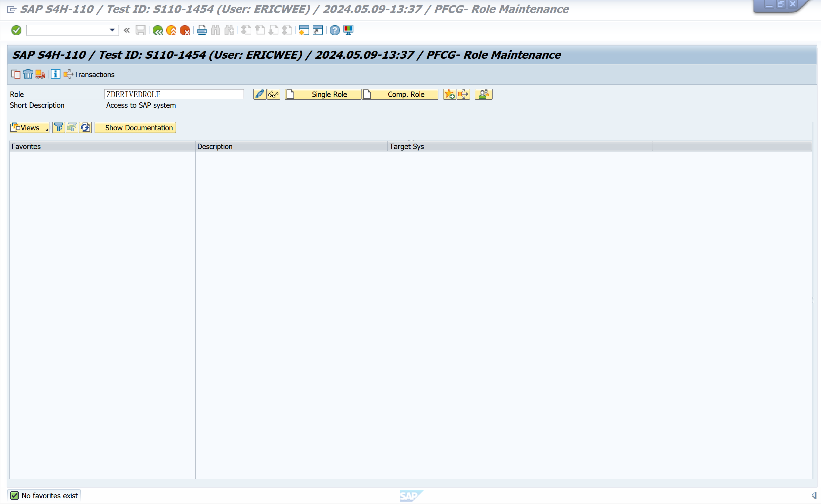The width and height of the screenshot is (821, 504).
Task: Click the glasses Display role icon
Action: (x=274, y=94)
